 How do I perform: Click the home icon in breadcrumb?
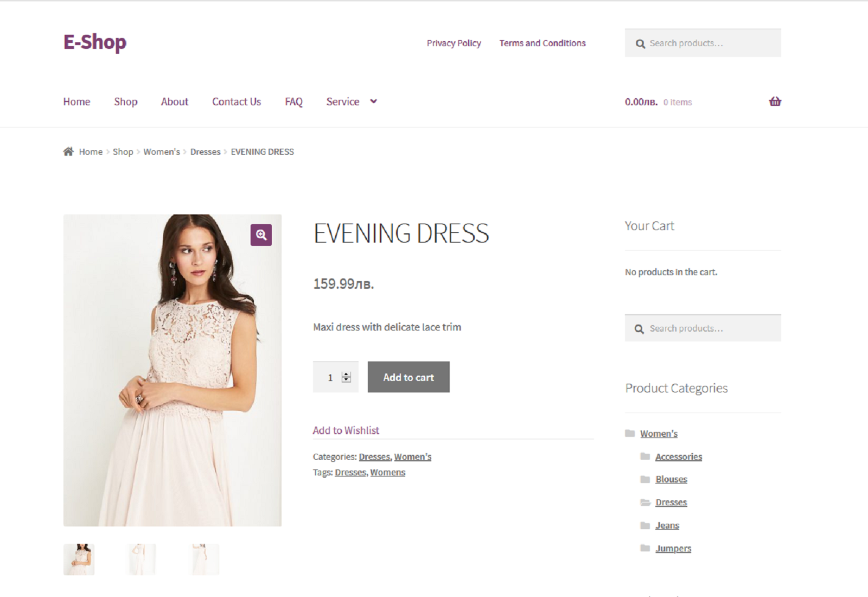(x=68, y=152)
